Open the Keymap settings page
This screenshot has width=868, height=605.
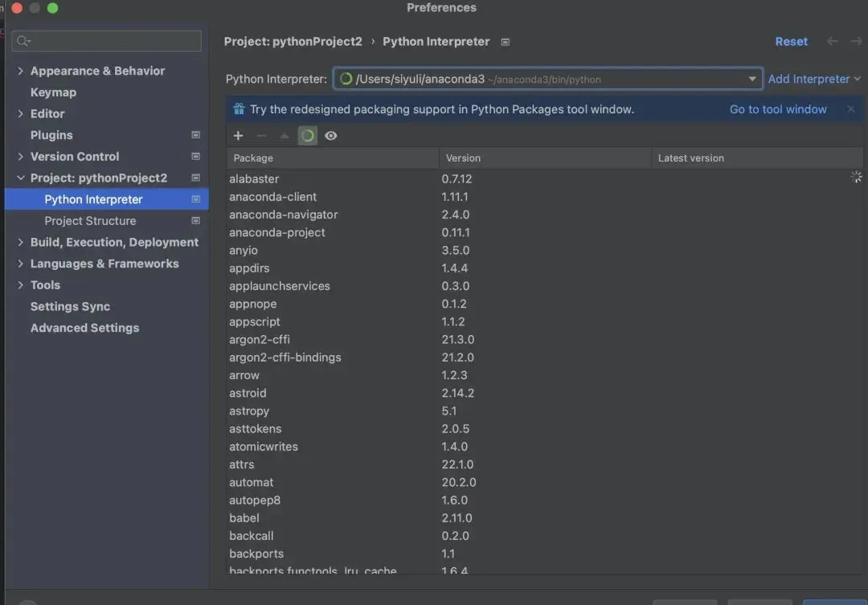[x=53, y=92]
